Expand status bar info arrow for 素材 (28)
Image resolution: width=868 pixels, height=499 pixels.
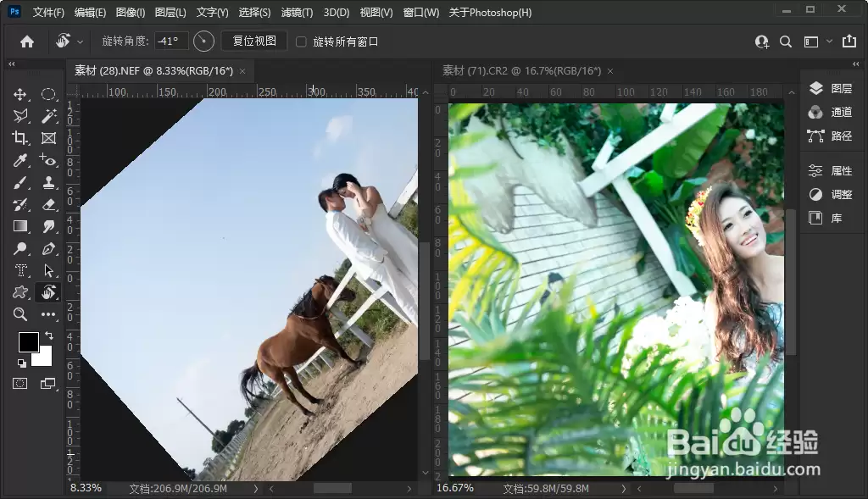(256, 489)
